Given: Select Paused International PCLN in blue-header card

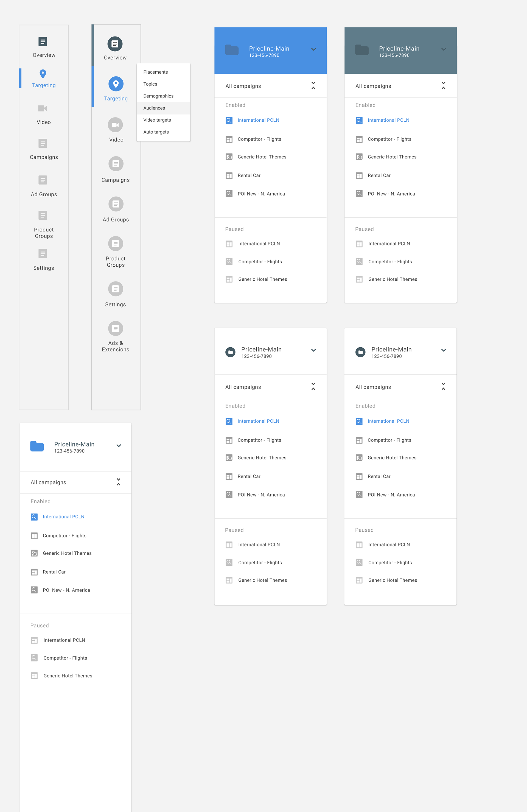Looking at the screenshot, I should coord(259,244).
